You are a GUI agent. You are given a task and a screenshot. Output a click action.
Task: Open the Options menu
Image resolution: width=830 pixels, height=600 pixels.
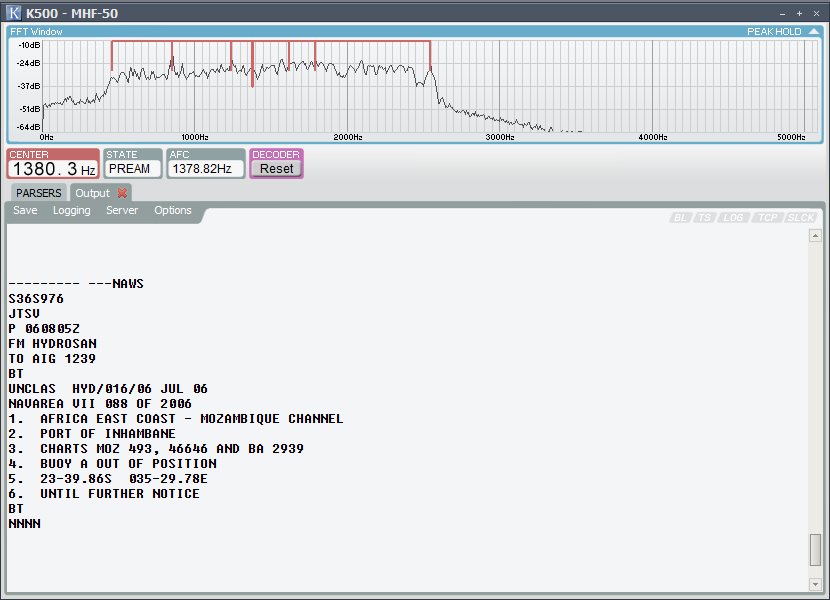[x=173, y=210]
